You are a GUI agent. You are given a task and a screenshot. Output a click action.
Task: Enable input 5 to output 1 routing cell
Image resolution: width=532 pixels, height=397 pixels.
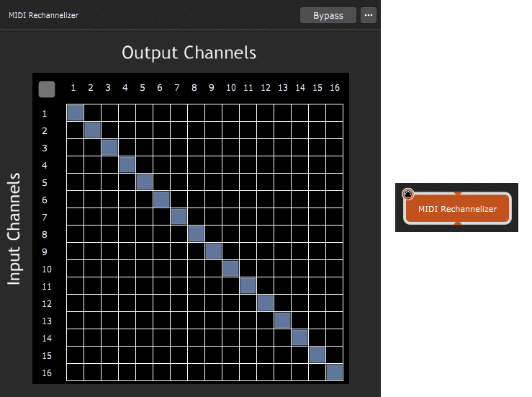(x=76, y=182)
